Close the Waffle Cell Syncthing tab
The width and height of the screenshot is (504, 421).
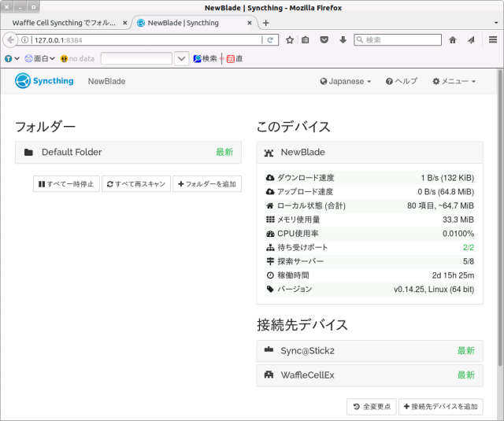[x=124, y=23]
